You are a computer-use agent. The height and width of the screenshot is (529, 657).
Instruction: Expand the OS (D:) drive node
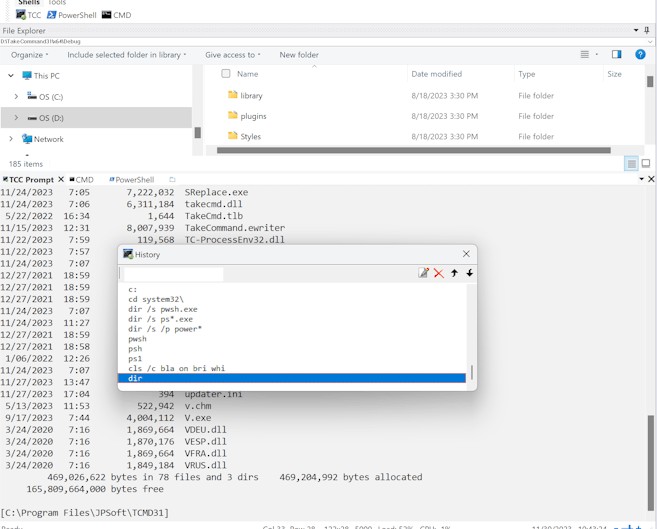click(x=16, y=118)
